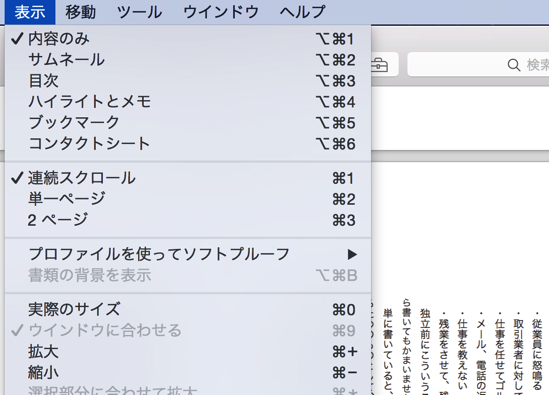Expand プロファイルを使ってソフトプルーフ submenu
This screenshot has height=395, width=549.
188,254
